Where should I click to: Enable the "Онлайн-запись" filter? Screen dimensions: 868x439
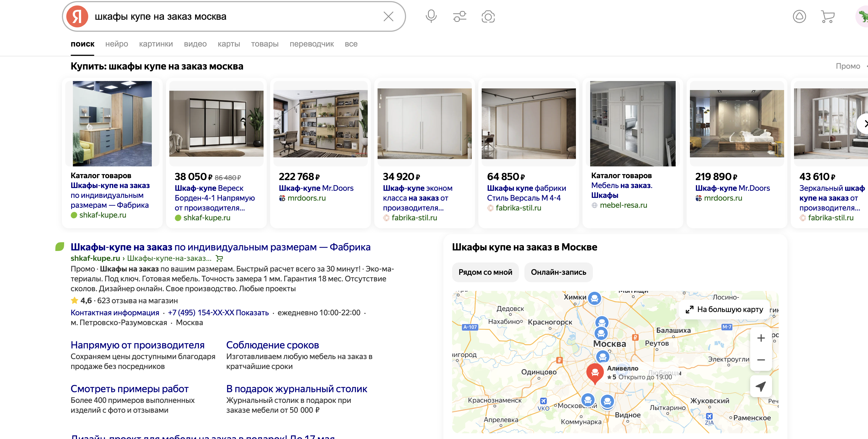pyautogui.click(x=558, y=272)
